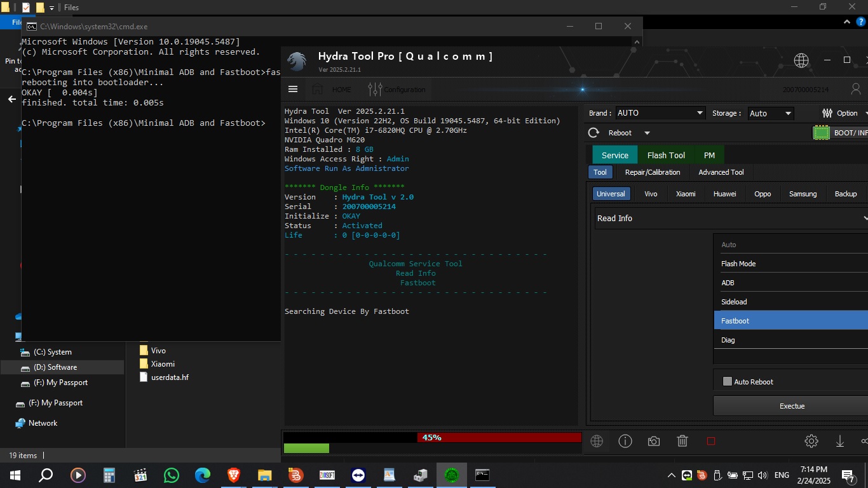Click the globe language icon in Hydra title bar
Screen dimensions: 868x488
(x=801, y=60)
